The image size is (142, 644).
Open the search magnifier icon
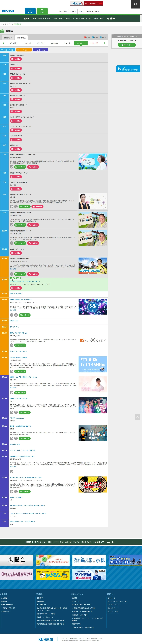[135, 4]
